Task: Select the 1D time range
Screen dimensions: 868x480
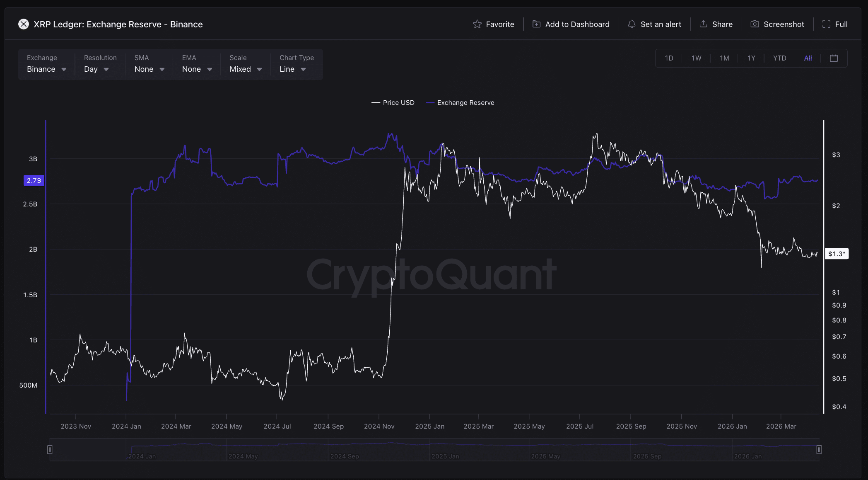Action: [669, 58]
